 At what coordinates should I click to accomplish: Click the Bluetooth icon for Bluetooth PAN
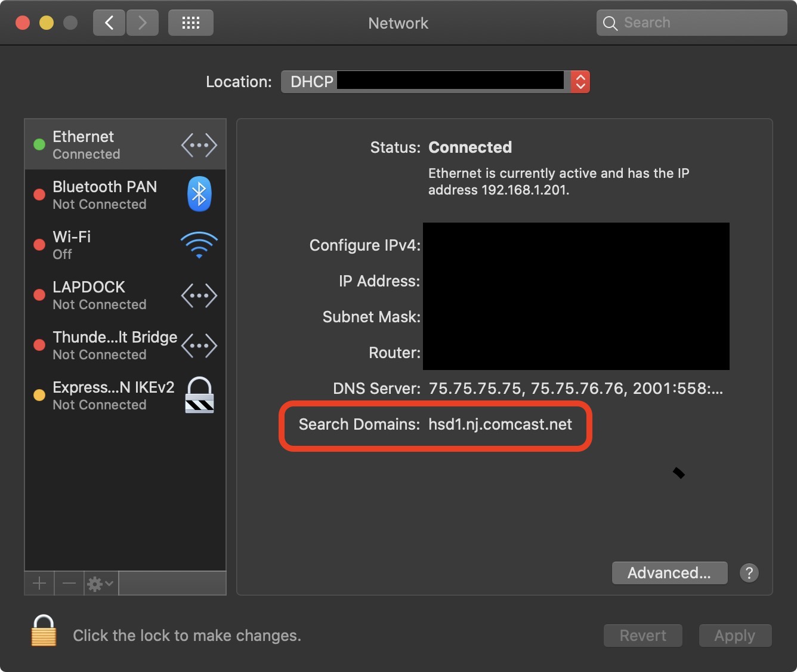coord(199,194)
